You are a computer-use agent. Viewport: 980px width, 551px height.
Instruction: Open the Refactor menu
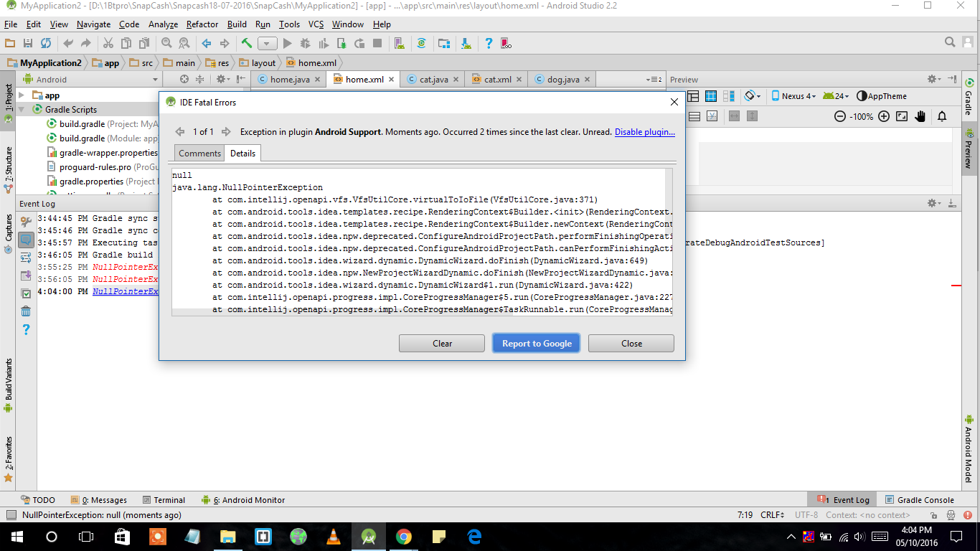[202, 24]
